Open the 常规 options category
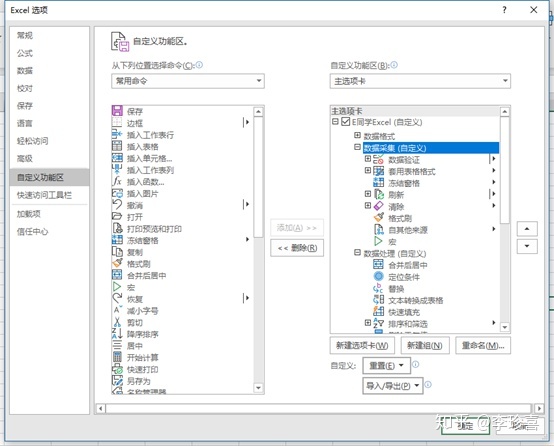This screenshot has height=446, width=554. coord(25,35)
